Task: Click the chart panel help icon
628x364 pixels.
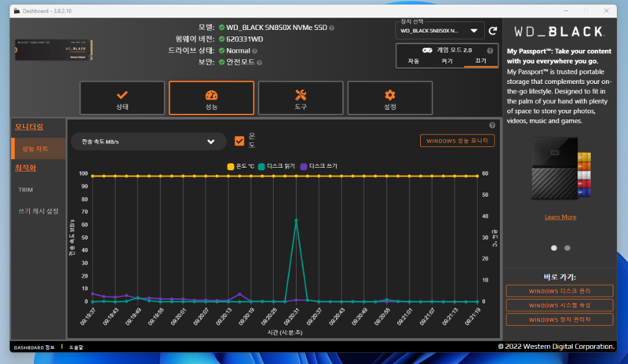Action: click(x=492, y=126)
